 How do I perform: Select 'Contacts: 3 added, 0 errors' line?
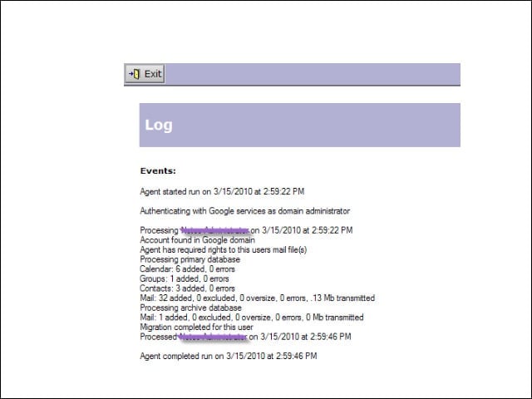click(x=187, y=288)
